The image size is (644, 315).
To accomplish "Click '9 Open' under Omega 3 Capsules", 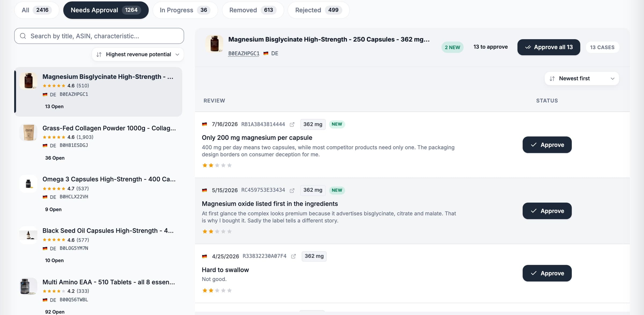I will coord(53,210).
